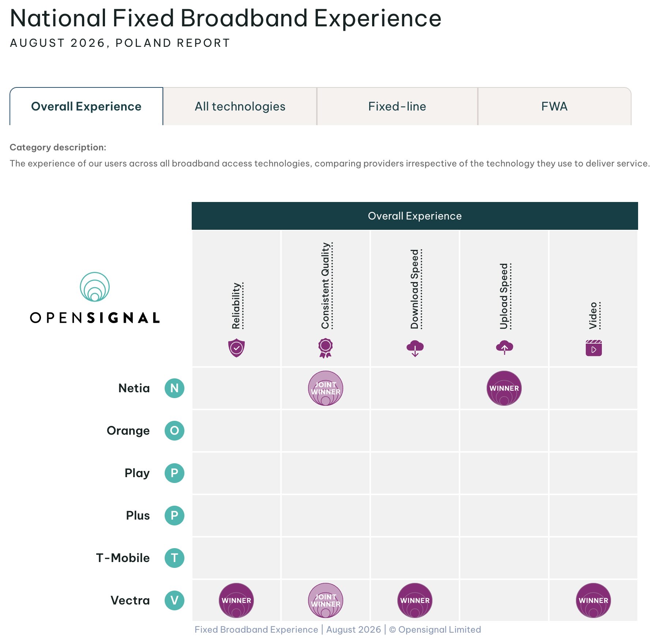
Task: Click the Vectra provider name
Action: [130, 600]
